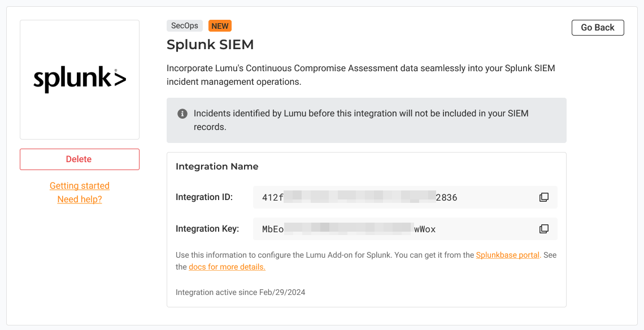Open the Getting started link
This screenshot has height=330, width=644.
[x=80, y=185]
